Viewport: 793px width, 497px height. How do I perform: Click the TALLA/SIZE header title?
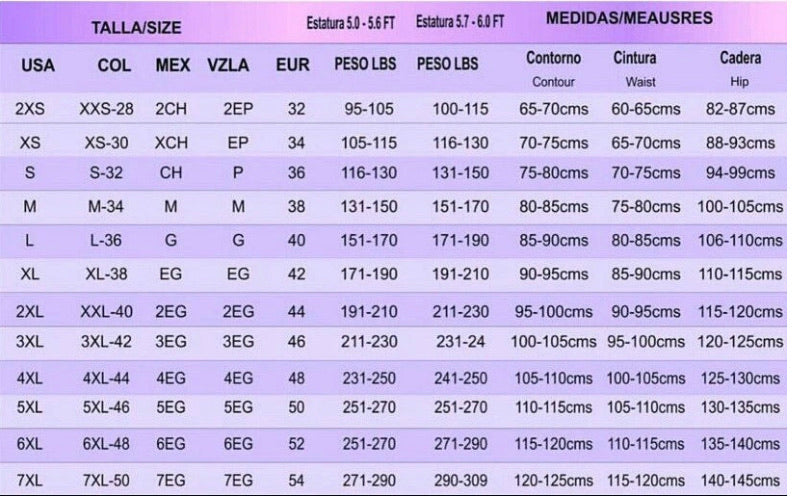click(x=136, y=28)
